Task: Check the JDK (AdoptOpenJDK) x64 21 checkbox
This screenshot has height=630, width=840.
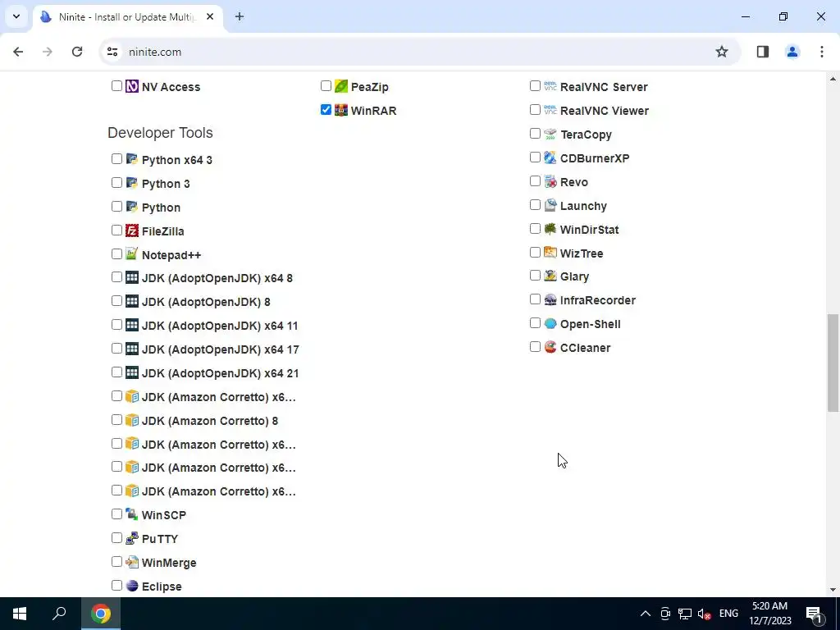Action: tap(116, 372)
